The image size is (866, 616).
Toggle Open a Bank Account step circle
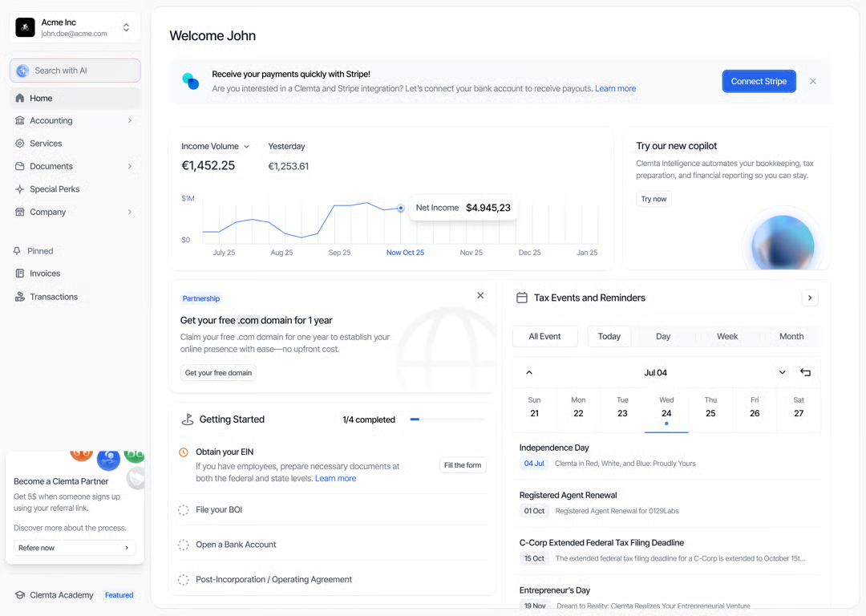[x=184, y=545]
